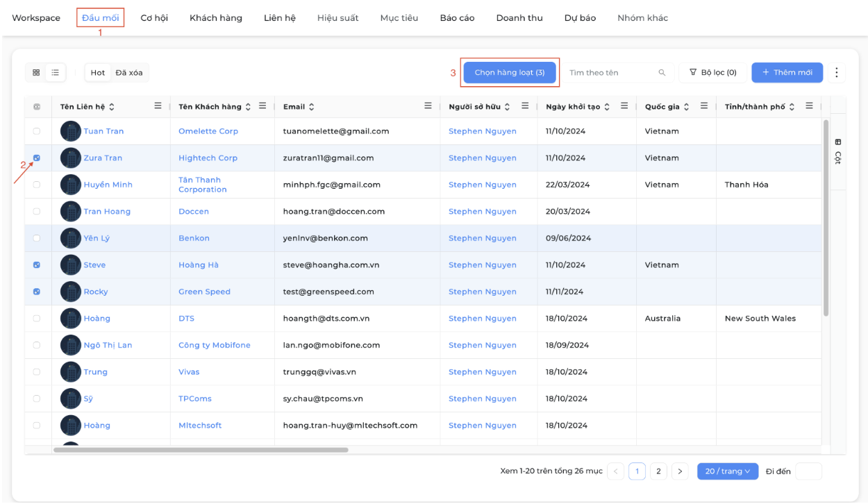The width and height of the screenshot is (868, 504).
Task: Click Huyền Minh's avatar icon
Action: click(71, 185)
